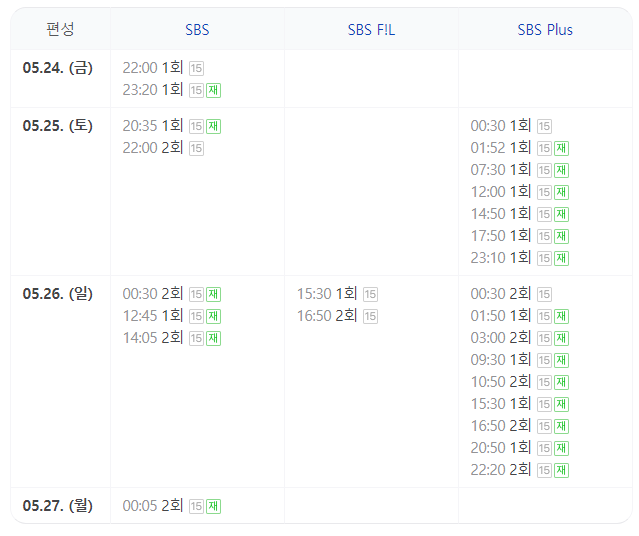Click the SBS Plus 12:00 1회 entry
This screenshot has height=536, width=639.
[501, 192]
